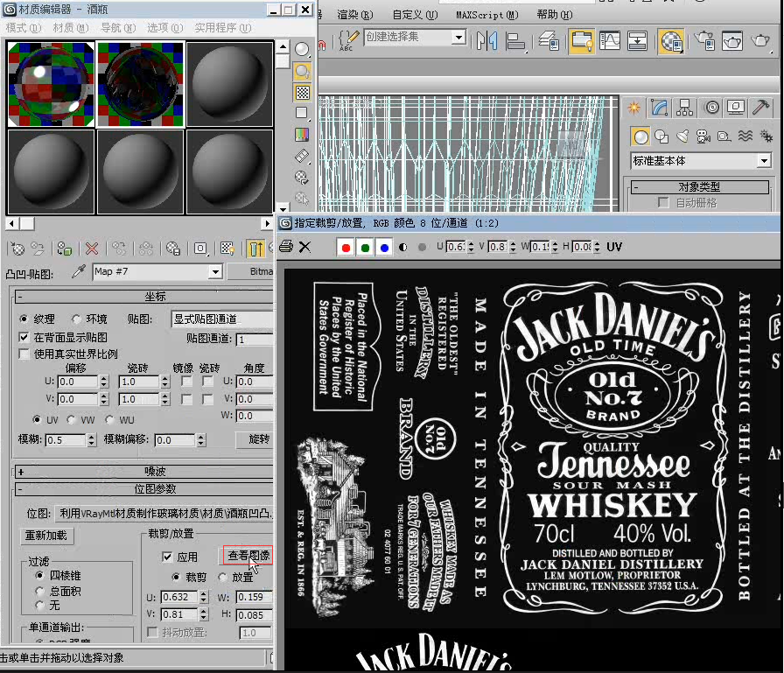Select Cameras category icon in Create panel
Viewport: 784px width, 673px height.
tap(703, 136)
